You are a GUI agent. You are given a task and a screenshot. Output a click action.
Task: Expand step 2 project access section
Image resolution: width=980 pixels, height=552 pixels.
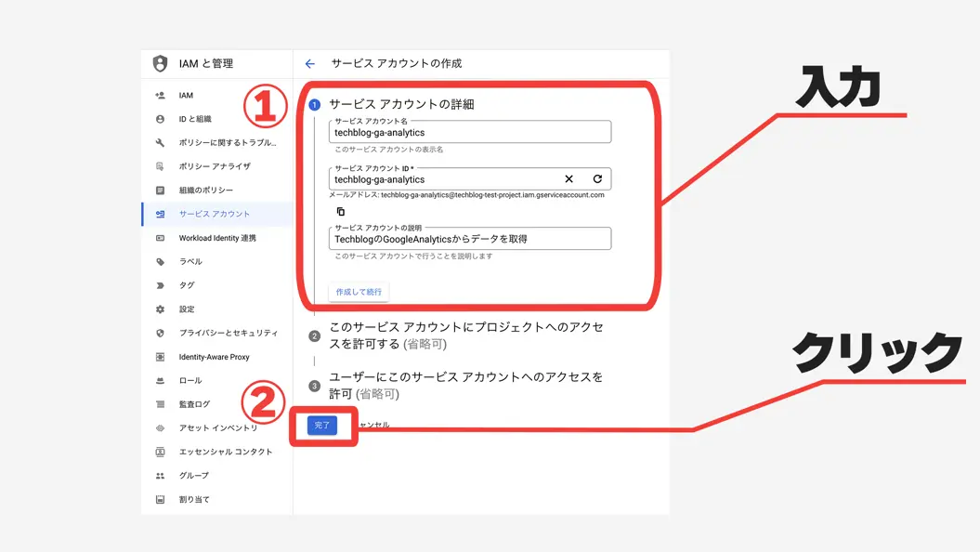[x=466, y=335]
